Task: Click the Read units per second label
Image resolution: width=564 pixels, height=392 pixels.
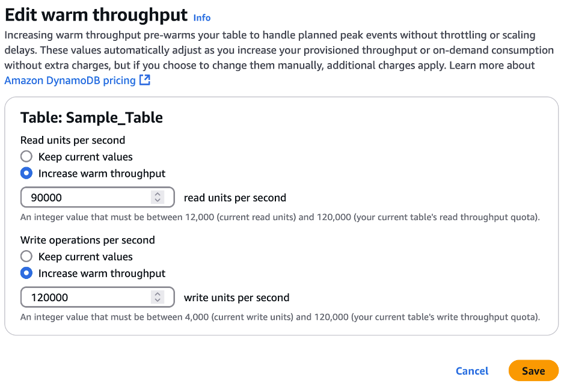Action: (x=72, y=140)
